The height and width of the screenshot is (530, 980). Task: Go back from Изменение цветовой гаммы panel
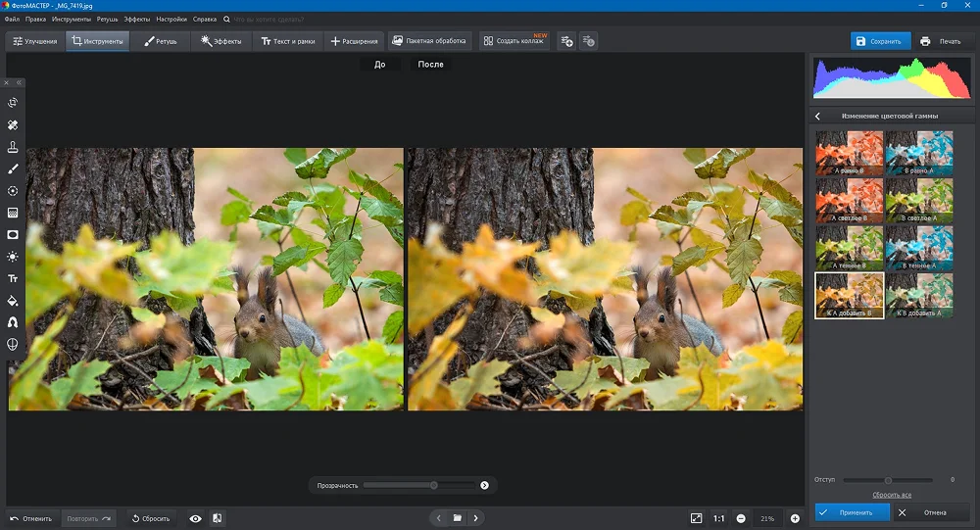click(817, 117)
